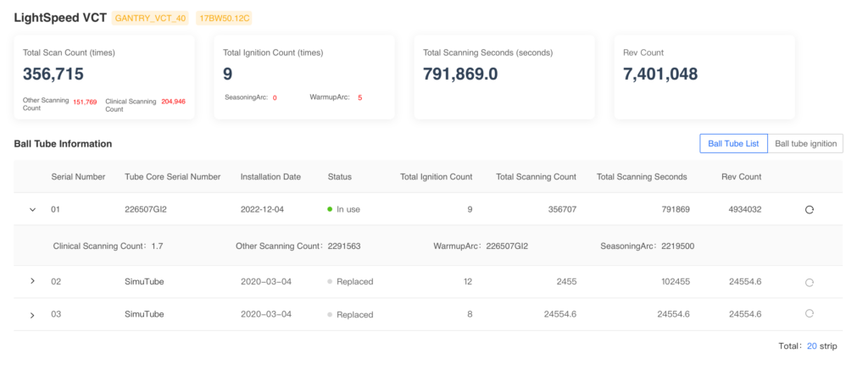Viewport: 868px width, 370px height.
Task: Click the GANTRY_VCT_40 tag
Action: click(x=151, y=19)
